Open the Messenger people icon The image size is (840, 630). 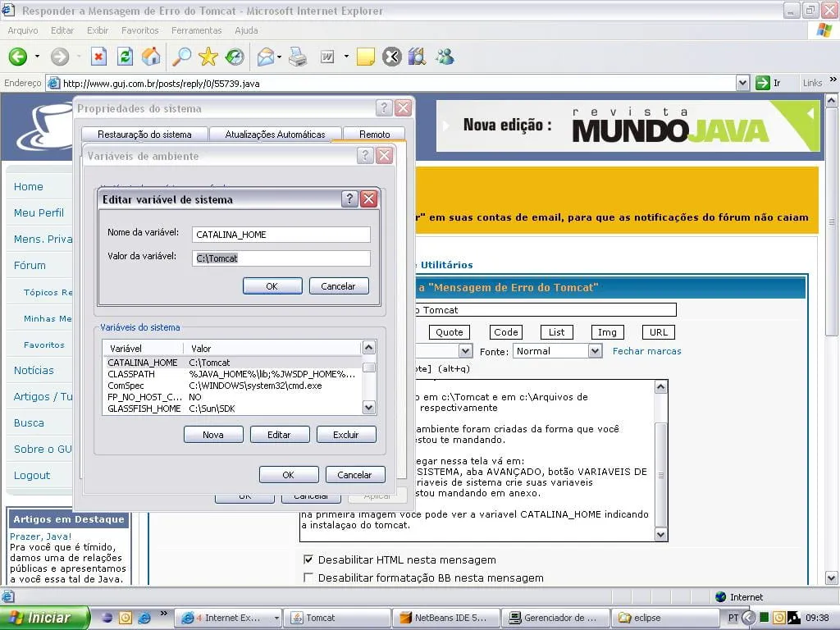[x=444, y=57]
